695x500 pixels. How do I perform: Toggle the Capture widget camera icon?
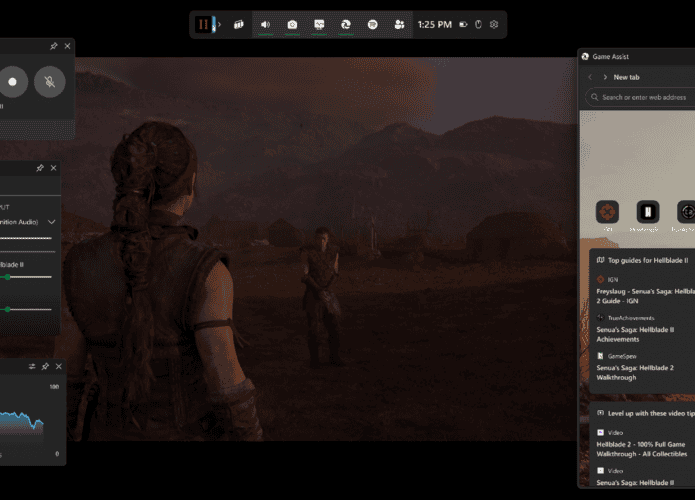(292, 24)
